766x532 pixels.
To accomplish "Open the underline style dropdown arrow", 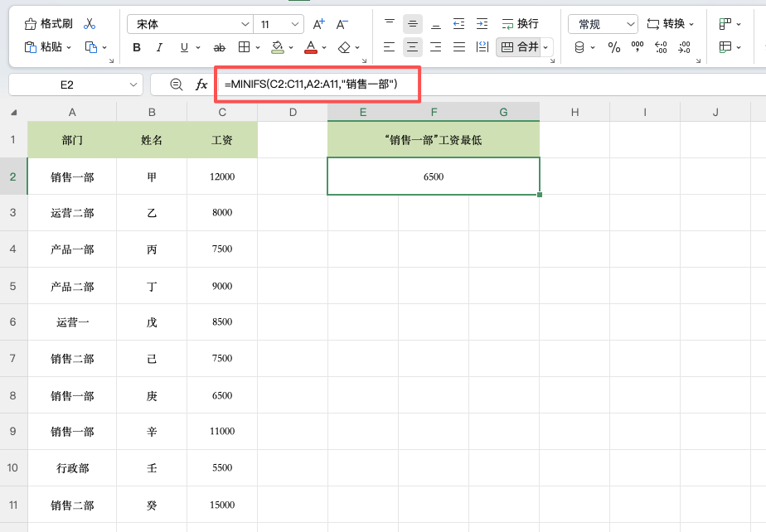I will (198, 47).
